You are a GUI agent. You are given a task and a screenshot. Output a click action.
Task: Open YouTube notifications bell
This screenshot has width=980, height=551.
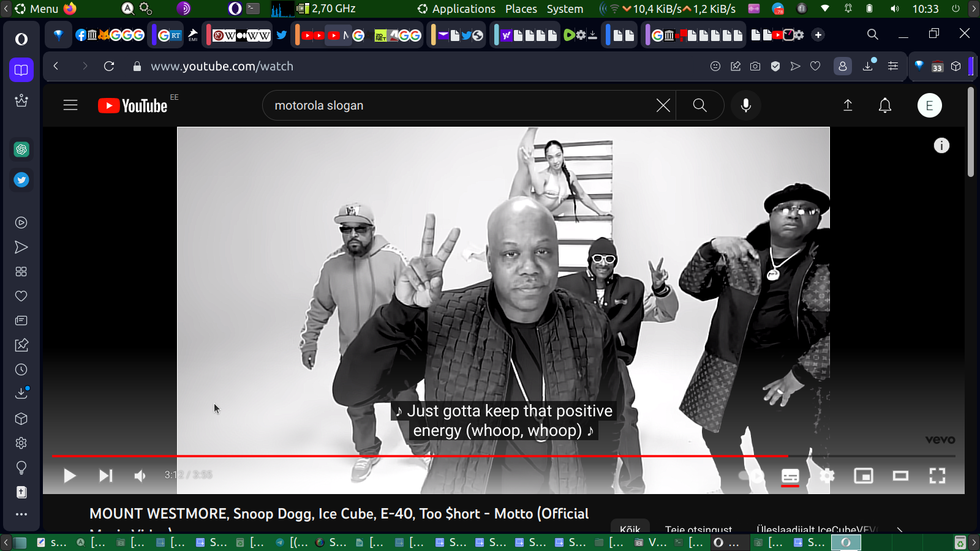coord(885,105)
